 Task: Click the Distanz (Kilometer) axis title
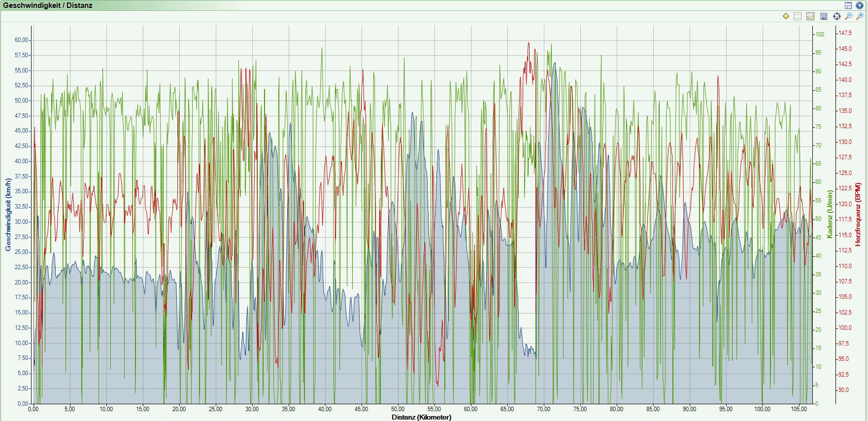(x=421, y=417)
